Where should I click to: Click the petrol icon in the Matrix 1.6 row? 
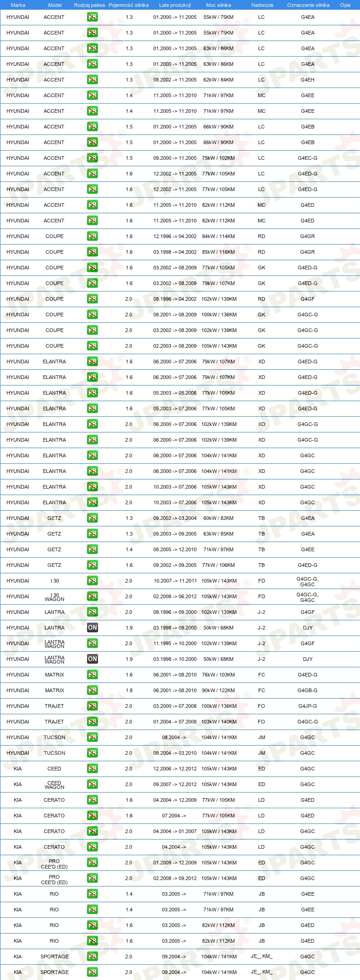(x=92, y=675)
